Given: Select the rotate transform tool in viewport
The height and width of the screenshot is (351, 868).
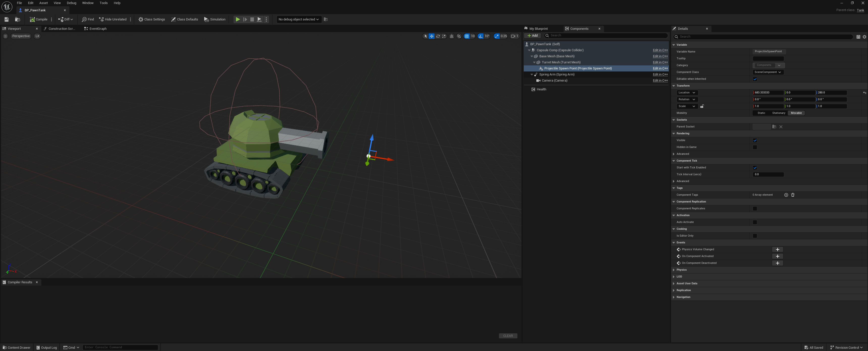Looking at the screenshot, I should pos(438,36).
